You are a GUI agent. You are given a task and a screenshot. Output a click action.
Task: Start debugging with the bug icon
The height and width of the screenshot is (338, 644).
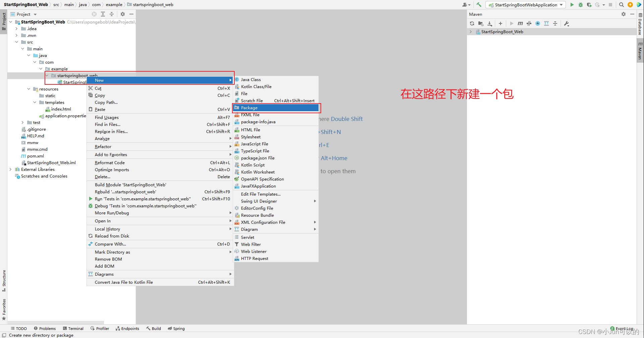pyautogui.click(x=581, y=5)
